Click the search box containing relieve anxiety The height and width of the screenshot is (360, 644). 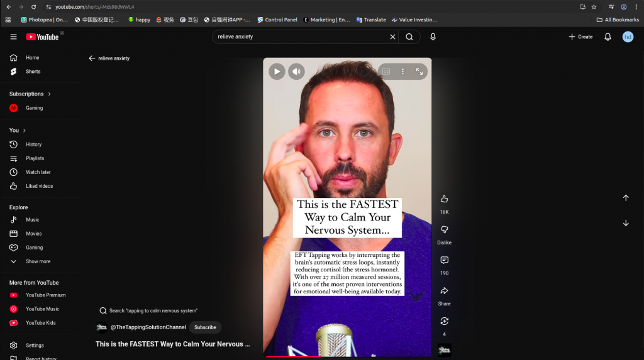click(x=301, y=37)
